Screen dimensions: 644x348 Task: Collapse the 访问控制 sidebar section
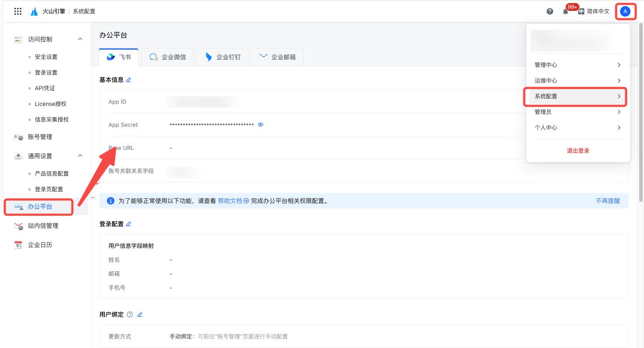tap(80, 39)
